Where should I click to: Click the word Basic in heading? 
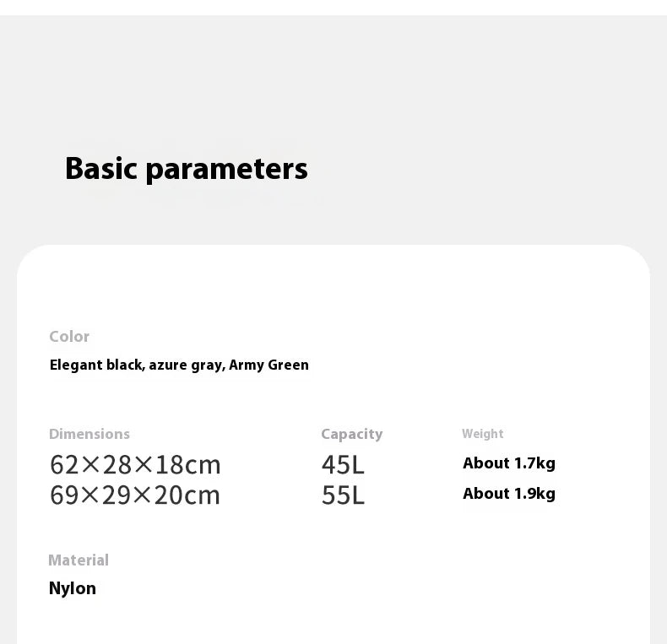click(101, 168)
